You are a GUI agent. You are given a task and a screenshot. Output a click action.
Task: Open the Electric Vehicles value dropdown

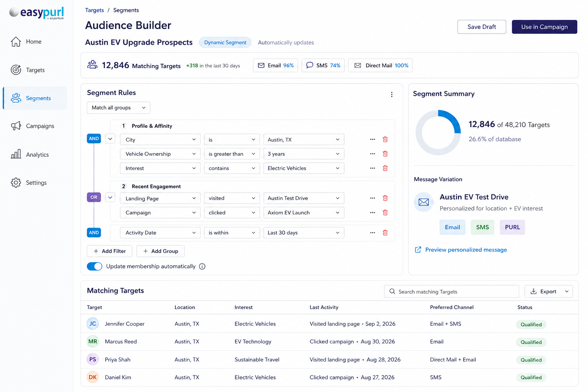coord(304,168)
